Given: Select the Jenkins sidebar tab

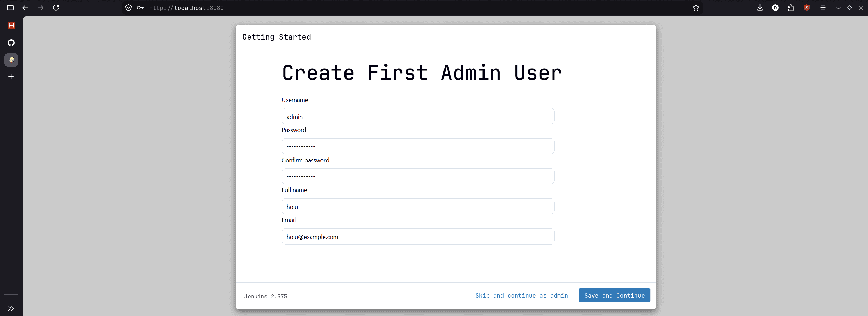Looking at the screenshot, I should tap(11, 60).
